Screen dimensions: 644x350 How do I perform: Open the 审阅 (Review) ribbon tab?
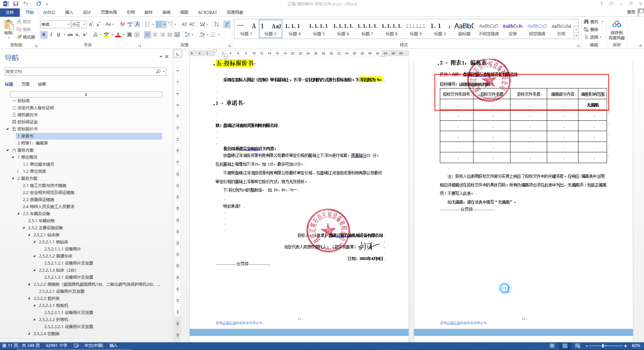click(166, 12)
